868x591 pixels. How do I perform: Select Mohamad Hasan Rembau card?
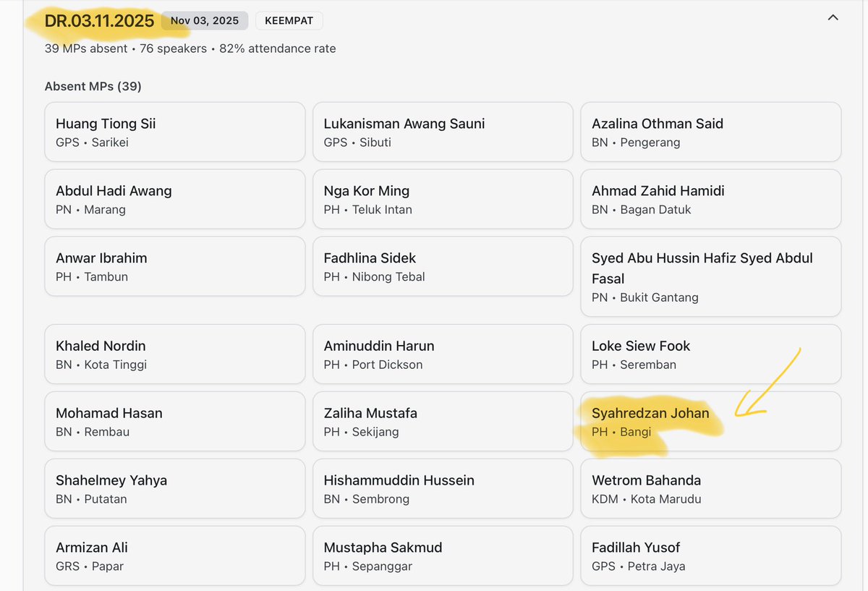(x=174, y=421)
